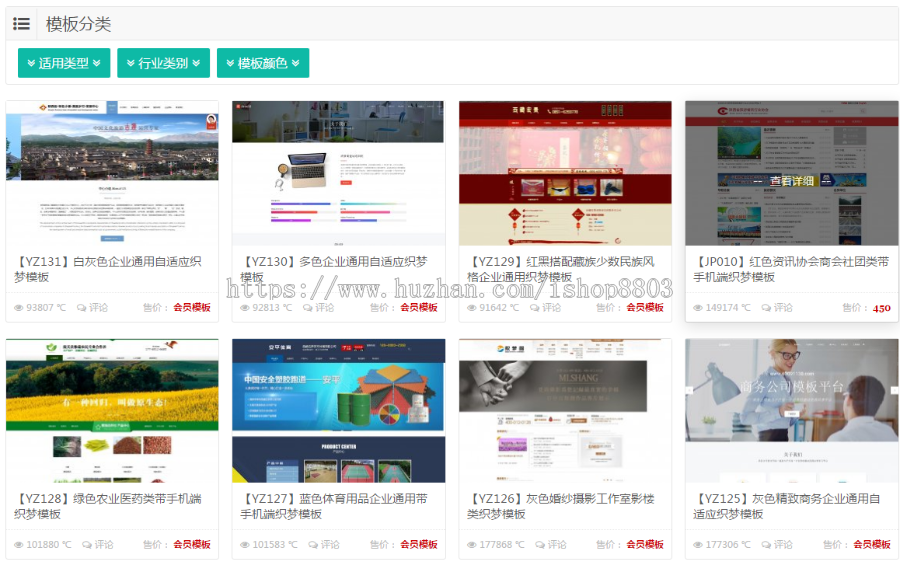Screen dimensions: 900x572
Task: Click the eye views icon on JP010 card
Action: 698,308
